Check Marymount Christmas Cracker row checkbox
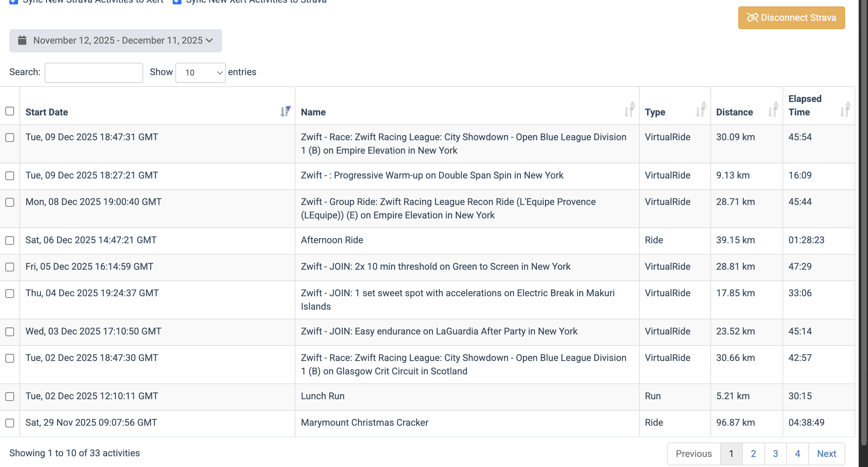The height and width of the screenshot is (467, 868). coord(10,423)
